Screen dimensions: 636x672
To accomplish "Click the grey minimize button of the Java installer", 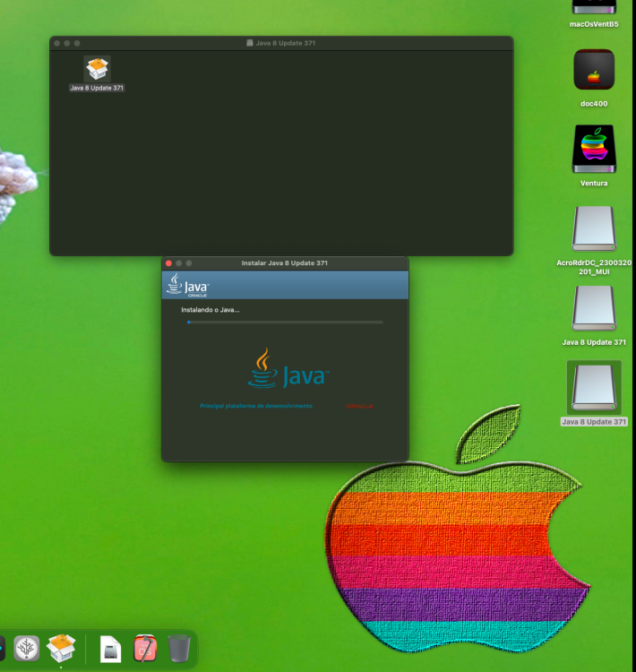I will pyautogui.click(x=179, y=263).
